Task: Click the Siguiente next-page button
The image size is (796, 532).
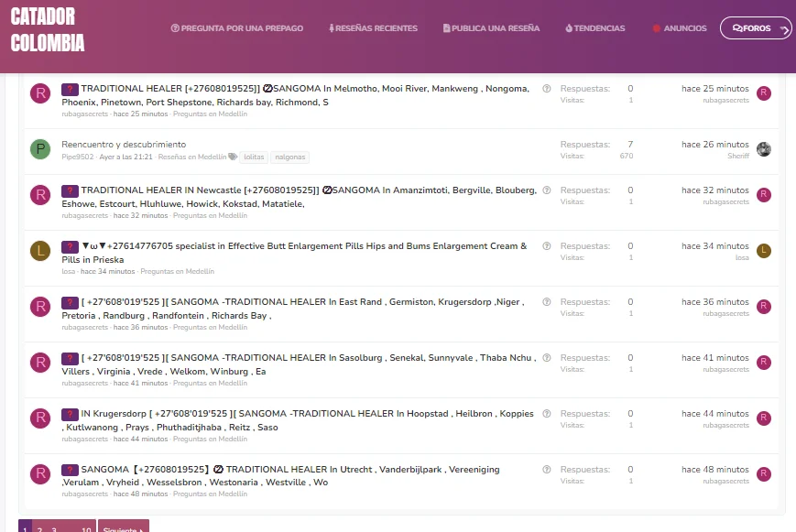Action: pos(124,527)
